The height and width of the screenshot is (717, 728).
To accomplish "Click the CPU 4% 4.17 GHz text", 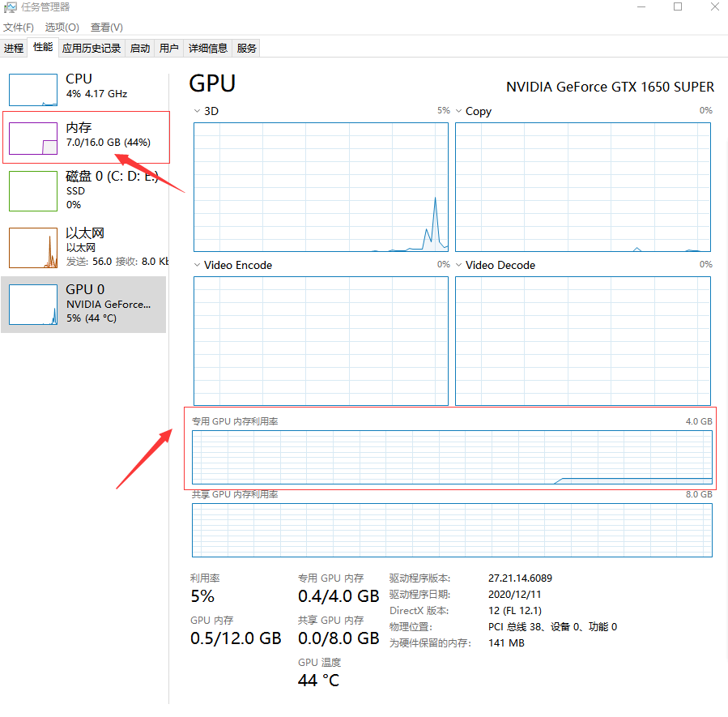I will coord(96,94).
